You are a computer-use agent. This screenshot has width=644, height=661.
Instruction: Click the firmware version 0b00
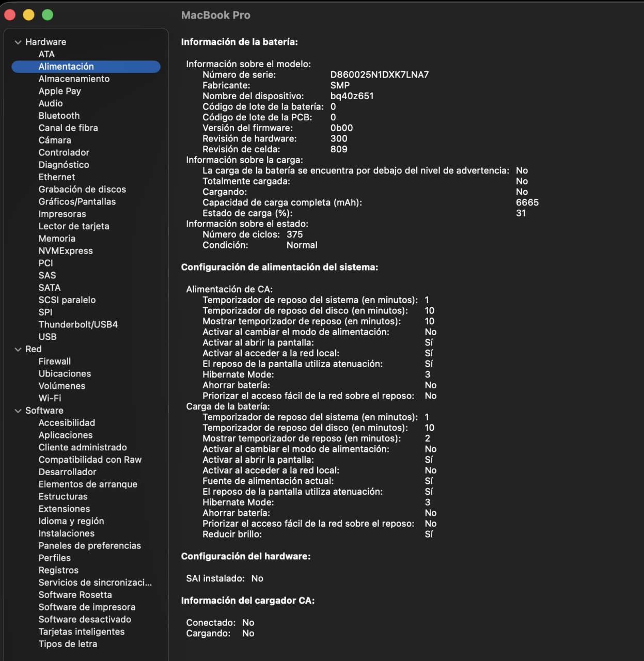(341, 128)
